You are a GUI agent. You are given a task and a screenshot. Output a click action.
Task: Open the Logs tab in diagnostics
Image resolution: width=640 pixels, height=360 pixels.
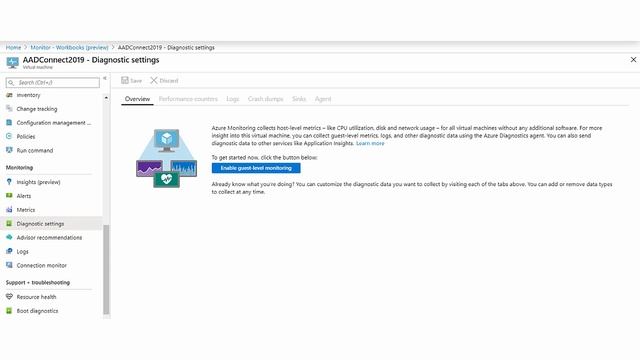[233, 99]
